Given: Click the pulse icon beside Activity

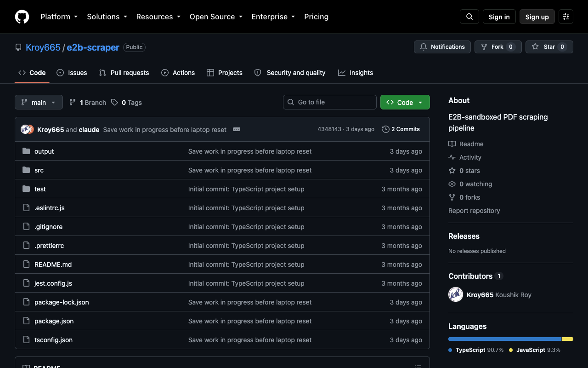Looking at the screenshot, I should point(452,157).
